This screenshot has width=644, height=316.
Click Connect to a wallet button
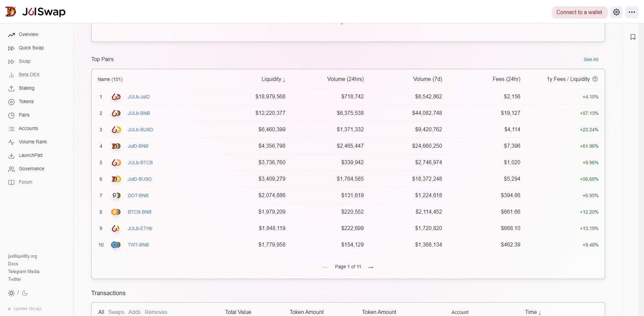[x=579, y=12]
